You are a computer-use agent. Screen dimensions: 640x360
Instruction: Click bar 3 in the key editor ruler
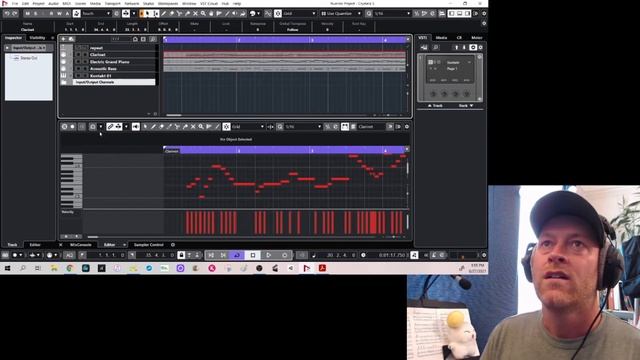click(x=312, y=151)
